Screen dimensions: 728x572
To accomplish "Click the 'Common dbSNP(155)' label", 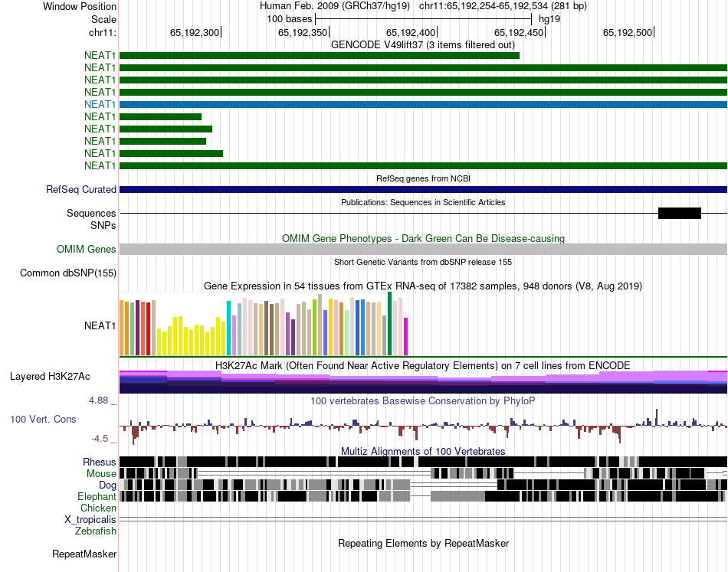I will 67,273.
